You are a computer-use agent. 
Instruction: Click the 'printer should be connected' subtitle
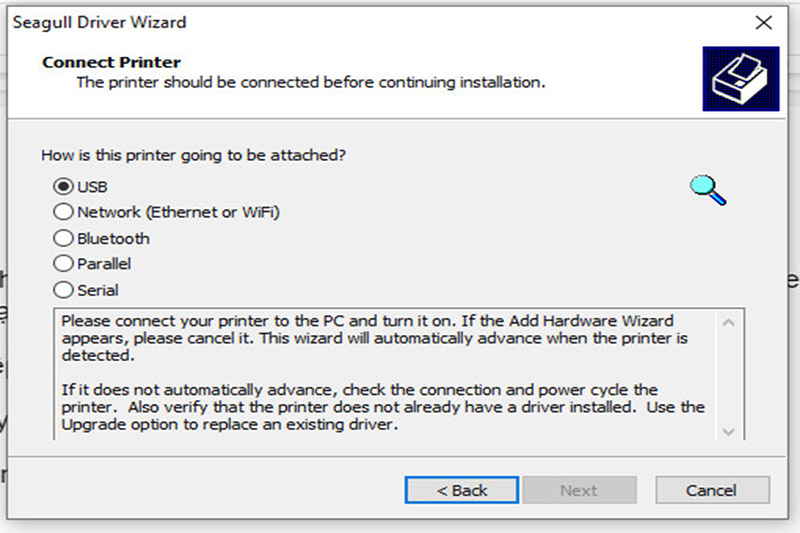(311, 82)
